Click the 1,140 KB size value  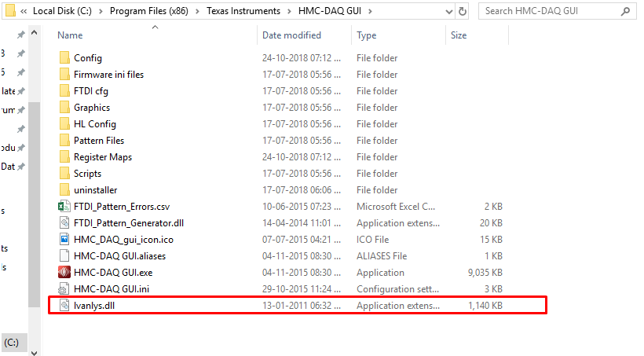(485, 306)
